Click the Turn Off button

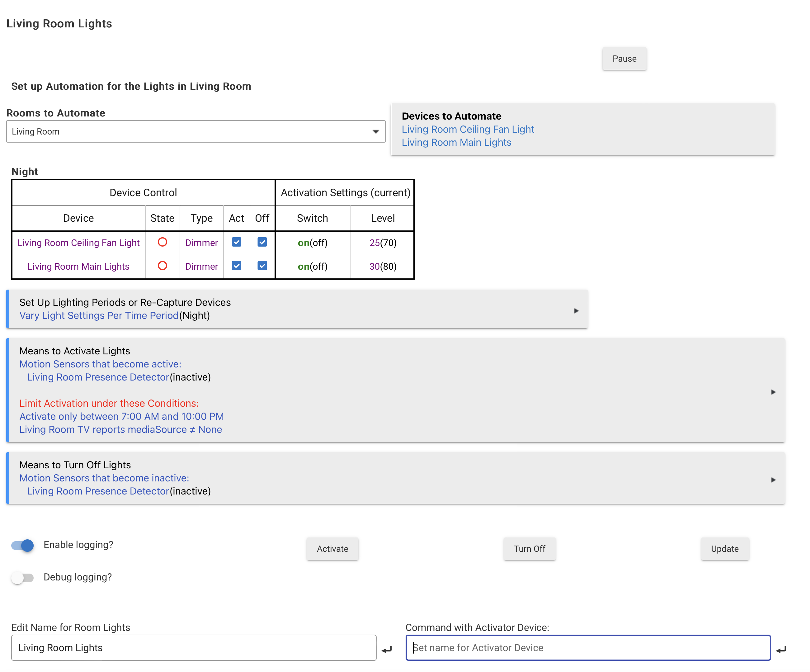click(529, 549)
